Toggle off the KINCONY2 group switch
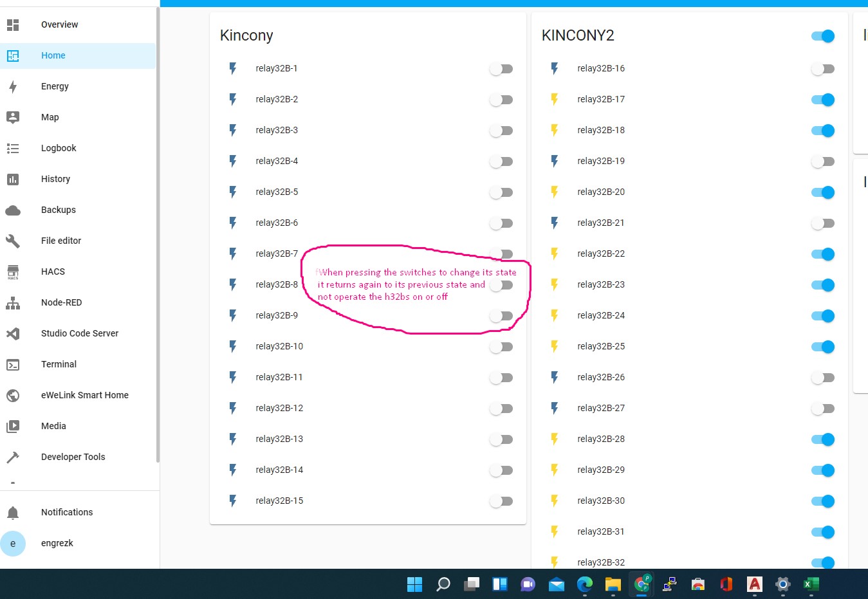868x599 pixels. (x=822, y=36)
